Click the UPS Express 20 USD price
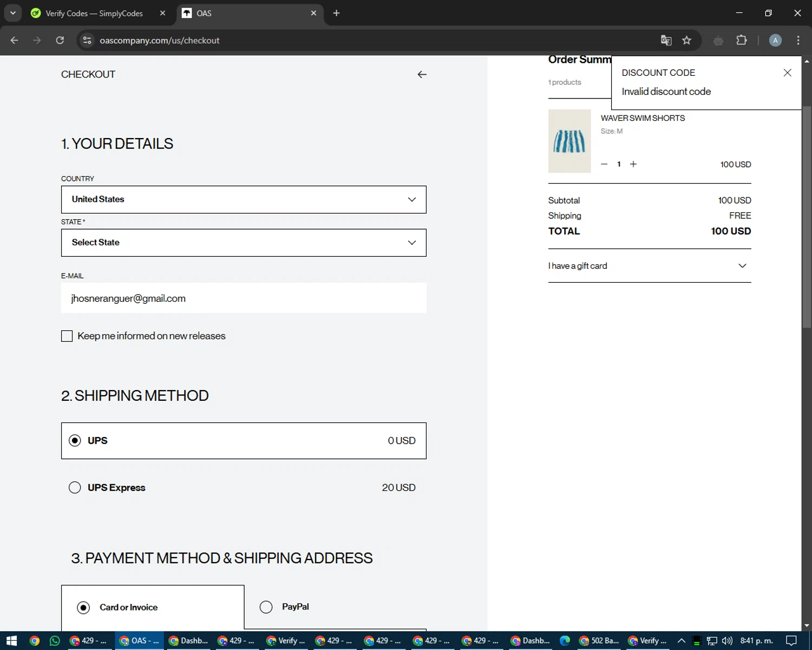 coord(398,487)
